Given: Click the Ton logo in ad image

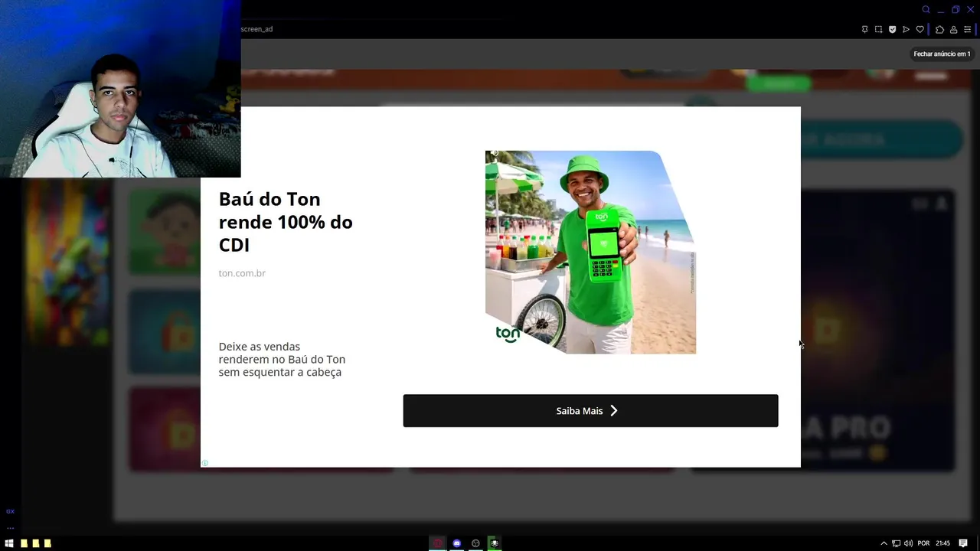Looking at the screenshot, I should pos(508,334).
